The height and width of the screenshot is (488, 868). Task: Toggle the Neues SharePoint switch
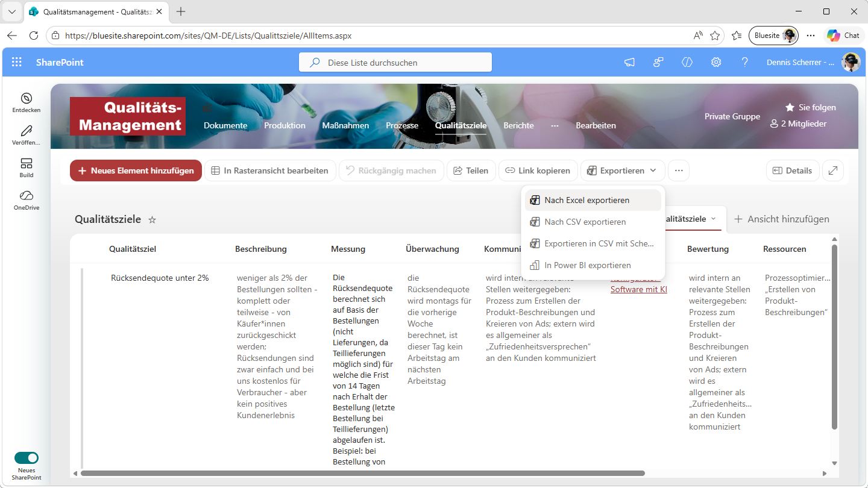(x=27, y=458)
